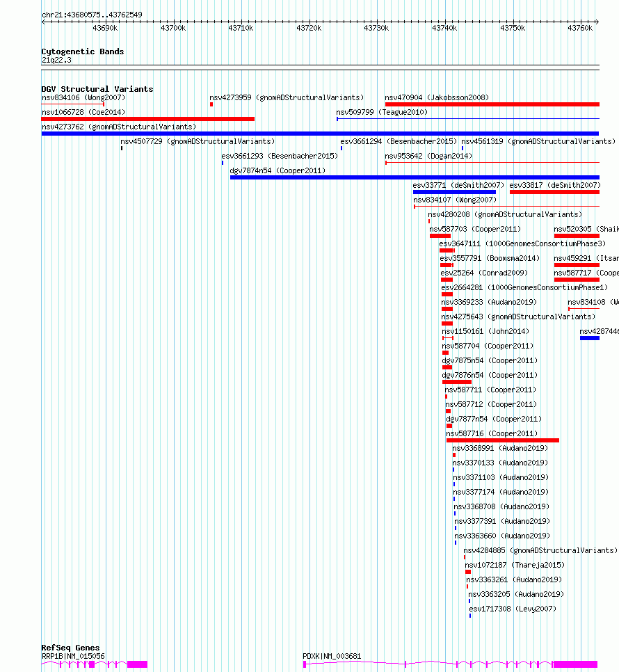Click the nsv834106 (Wong2007) variant label
This screenshot has width=619, height=672.
[83, 97]
